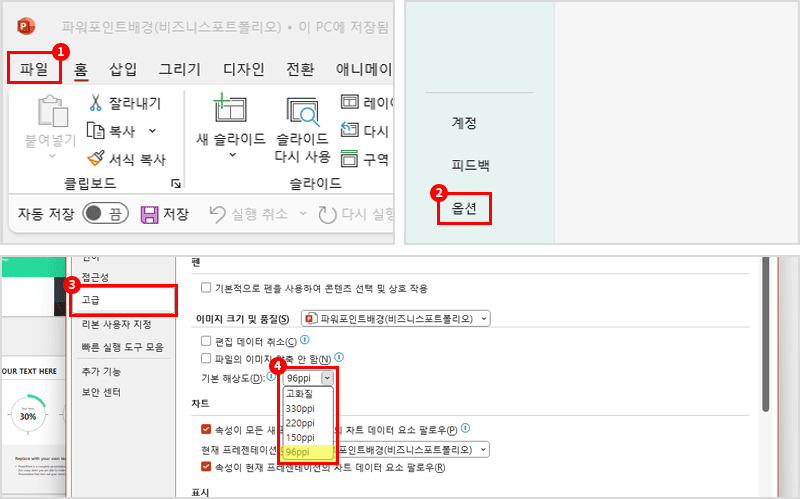Viewport: 800px width, 499px height.
Task: Click the options dialog vertical scrollbar
Action: click(765, 335)
